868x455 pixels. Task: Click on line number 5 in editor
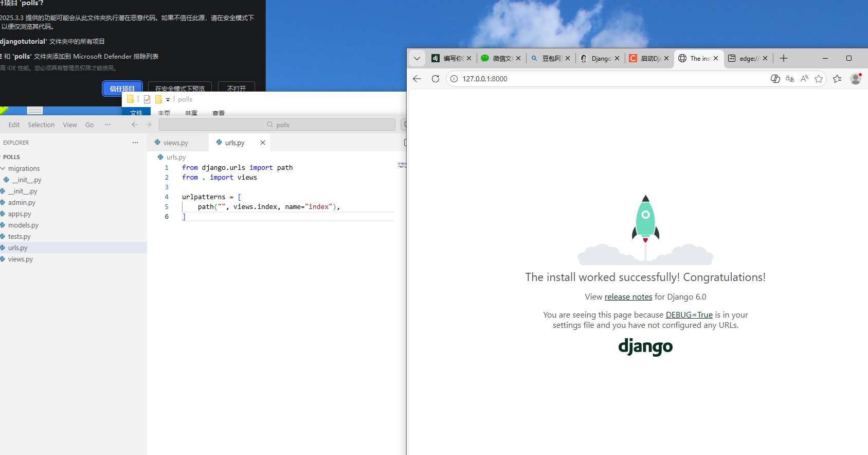(167, 206)
